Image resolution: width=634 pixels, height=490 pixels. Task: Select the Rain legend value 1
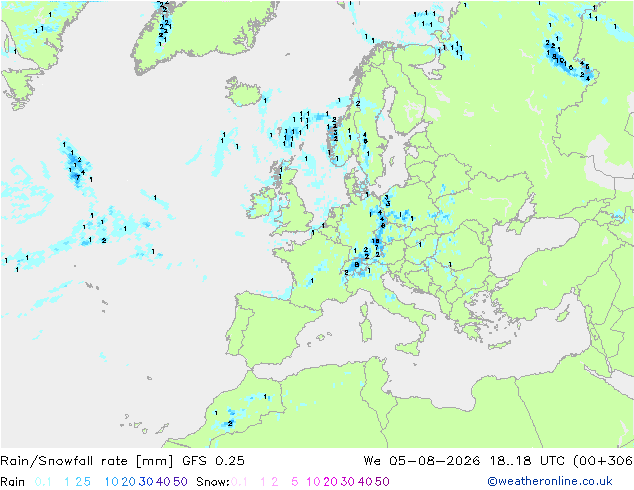coord(67,482)
